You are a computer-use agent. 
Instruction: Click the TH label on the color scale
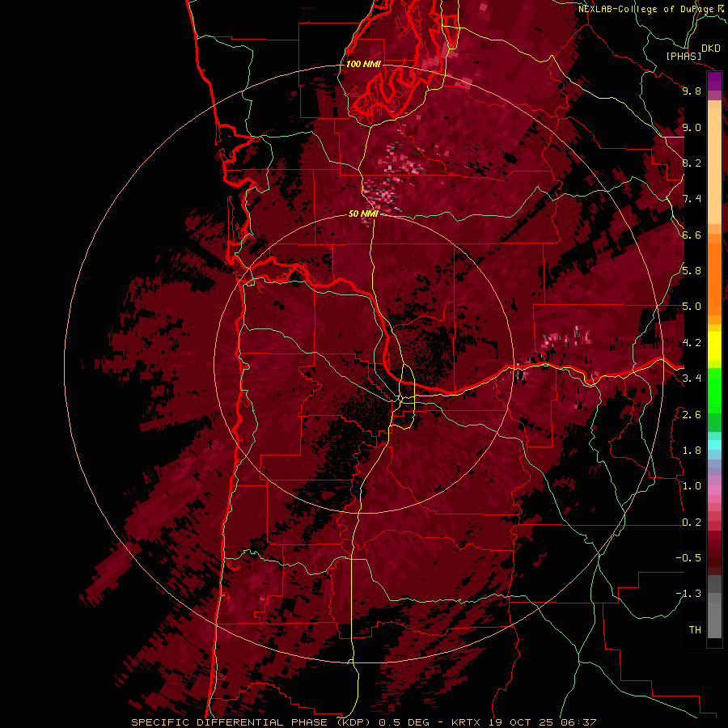(695, 630)
